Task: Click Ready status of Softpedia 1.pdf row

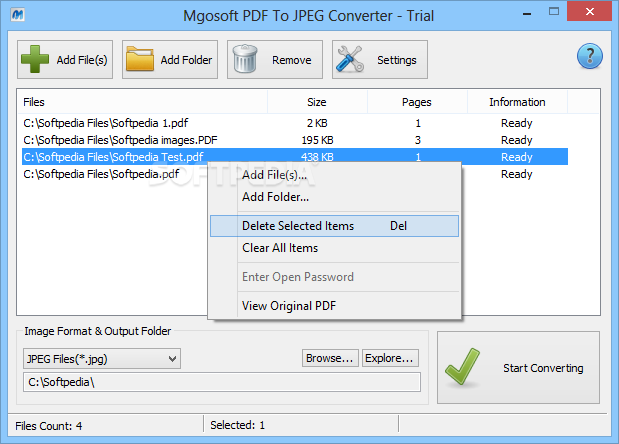Action: (517, 123)
